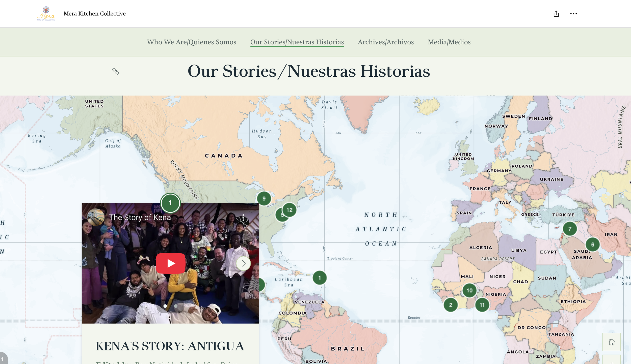Click the map home extent button
The width and height of the screenshot is (631, 364).
[611, 342]
